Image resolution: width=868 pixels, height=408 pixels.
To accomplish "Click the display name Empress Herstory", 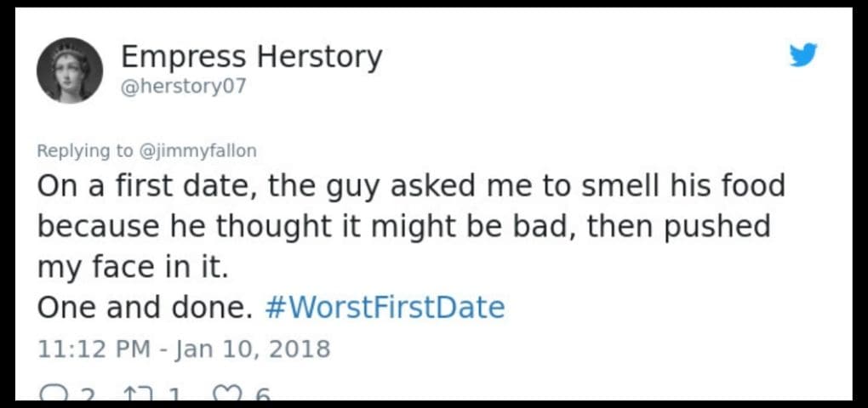I will [x=251, y=57].
